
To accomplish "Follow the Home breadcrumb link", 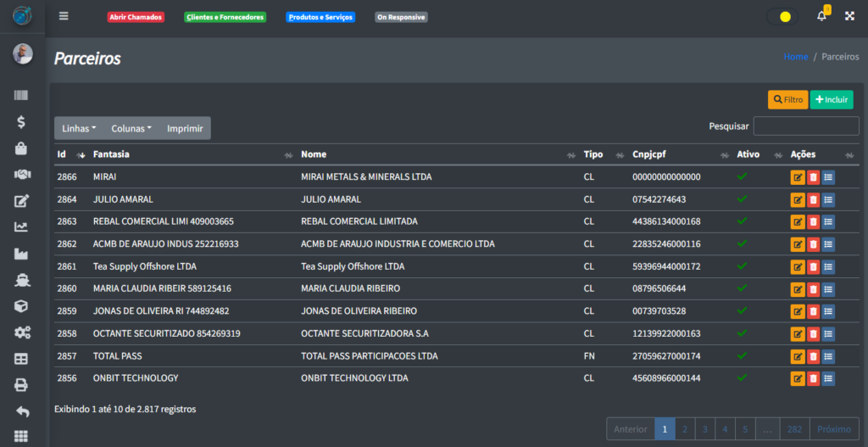I will [795, 57].
